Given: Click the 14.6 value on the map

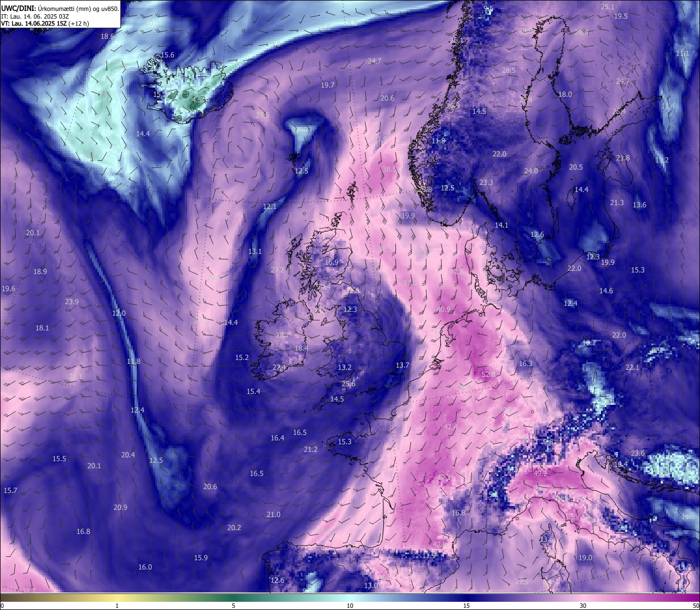Looking at the screenshot, I should click(606, 291).
